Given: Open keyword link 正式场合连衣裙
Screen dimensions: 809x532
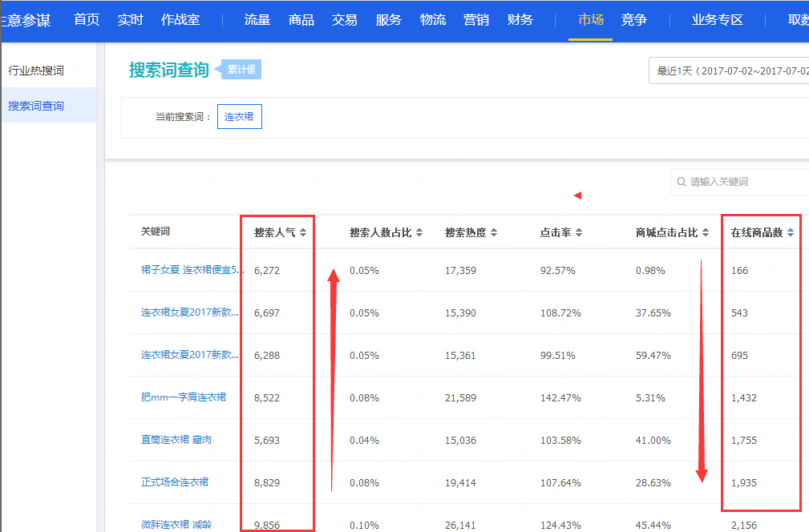Looking at the screenshot, I should pyautogui.click(x=175, y=482).
